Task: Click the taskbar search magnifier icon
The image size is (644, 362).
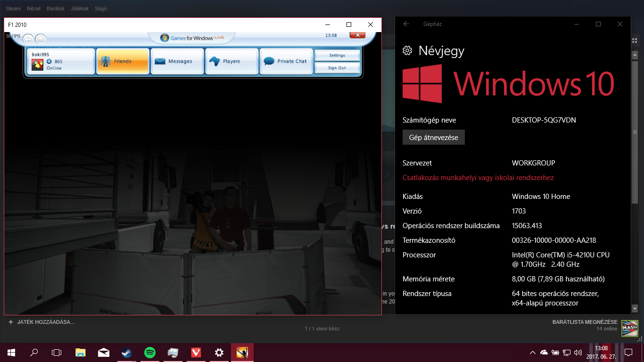Action: 34,352
